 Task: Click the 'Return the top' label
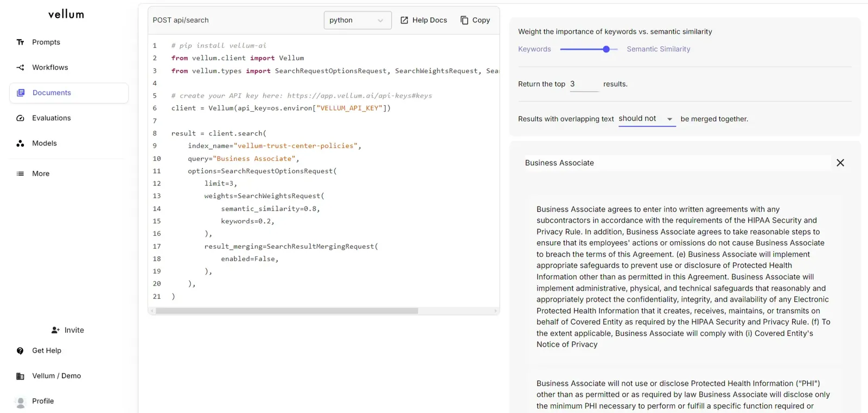(541, 84)
